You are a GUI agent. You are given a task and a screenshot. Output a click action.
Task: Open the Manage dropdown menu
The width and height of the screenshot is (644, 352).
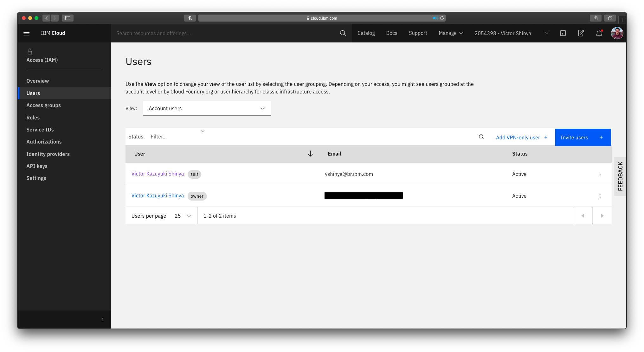click(x=450, y=33)
